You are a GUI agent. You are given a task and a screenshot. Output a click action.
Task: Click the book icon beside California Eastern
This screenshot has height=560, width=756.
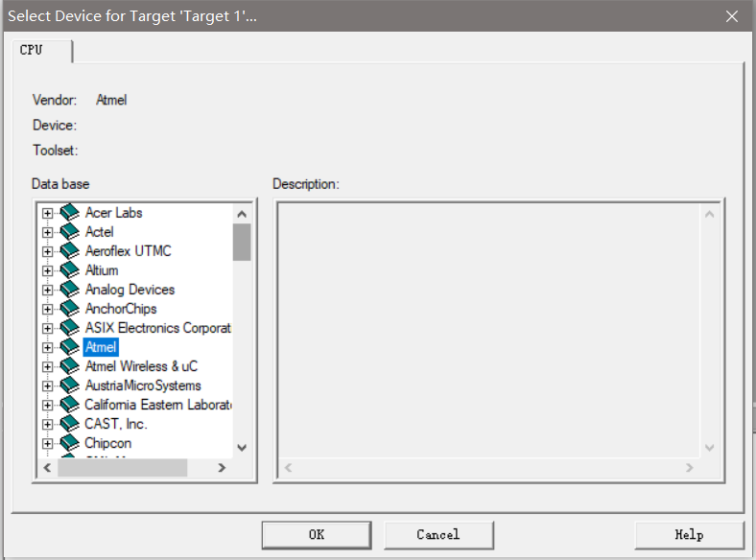pyautogui.click(x=70, y=405)
